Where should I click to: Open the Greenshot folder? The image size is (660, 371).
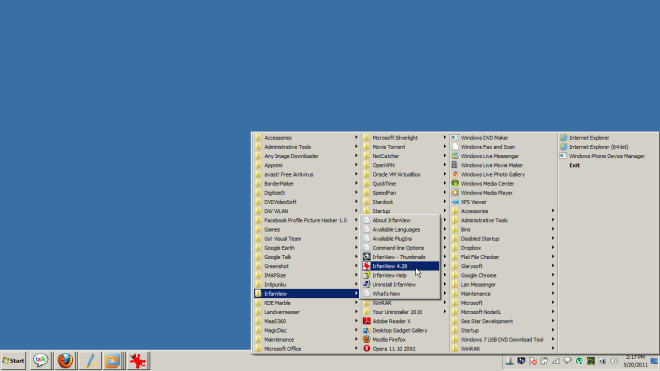pyautogui.click(x=306, y=266)
